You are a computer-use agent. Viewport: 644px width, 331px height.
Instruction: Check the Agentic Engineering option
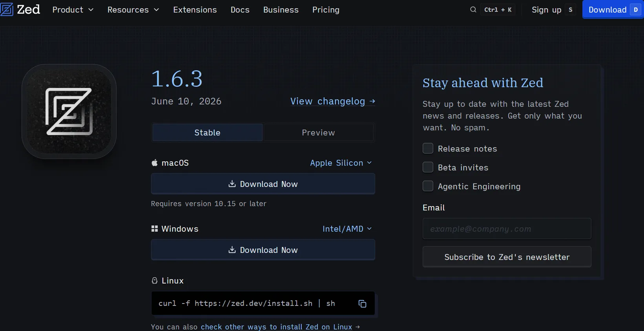428,186
